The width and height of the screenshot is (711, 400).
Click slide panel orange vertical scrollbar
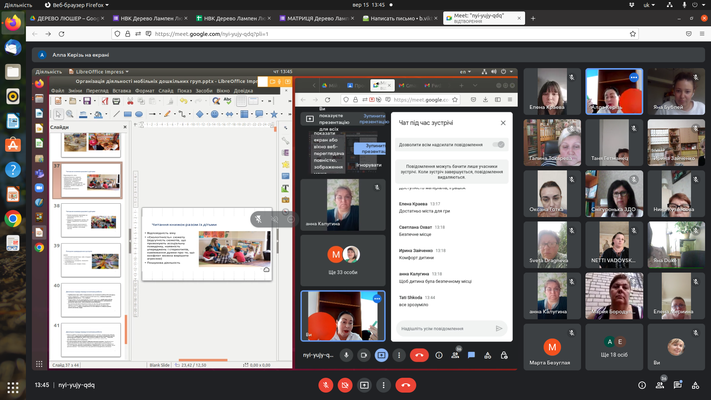pos(126,329)
